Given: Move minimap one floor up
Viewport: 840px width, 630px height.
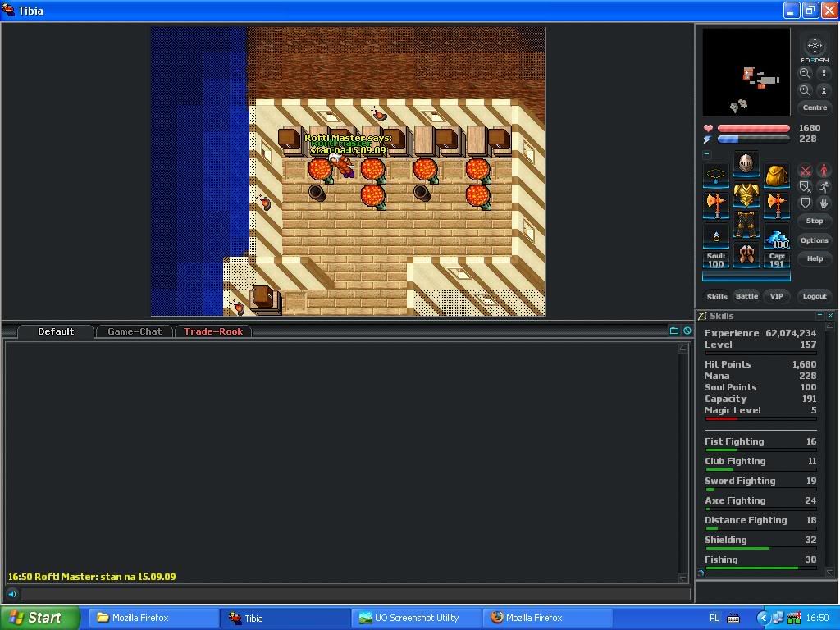Looking at the screenshot, I should click(824, 73).
